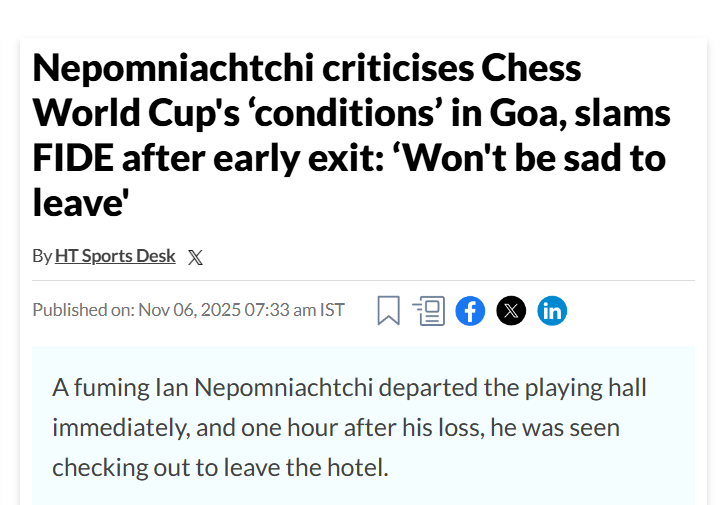This screenshot has height=505, width=722.
Task: Share the article on X with the black round icon
Action: click(x=511, y=310)
